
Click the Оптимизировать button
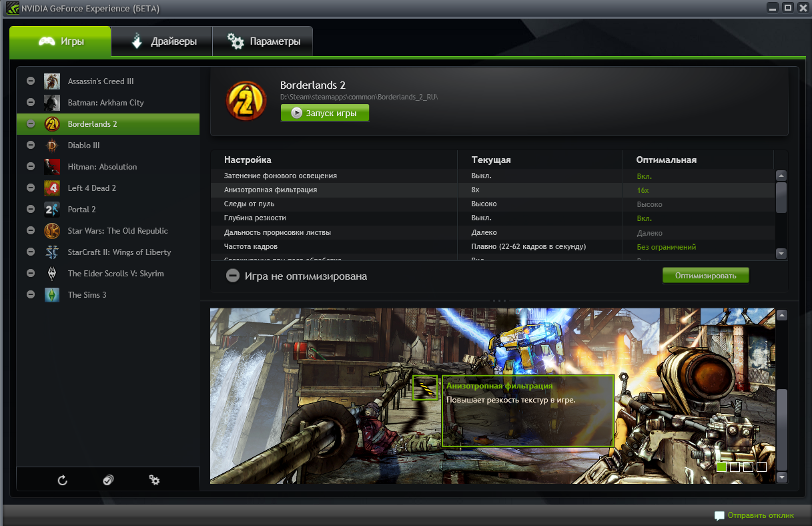click(x=705, y=274)
